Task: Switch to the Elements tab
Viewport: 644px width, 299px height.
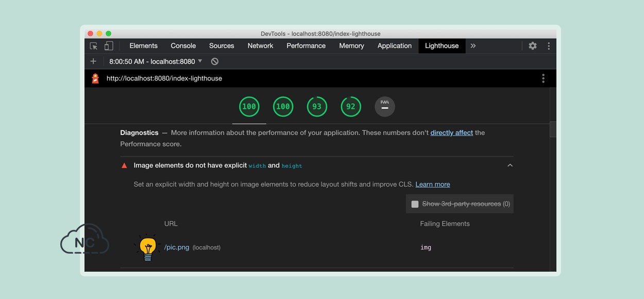Action: [144, 46]
